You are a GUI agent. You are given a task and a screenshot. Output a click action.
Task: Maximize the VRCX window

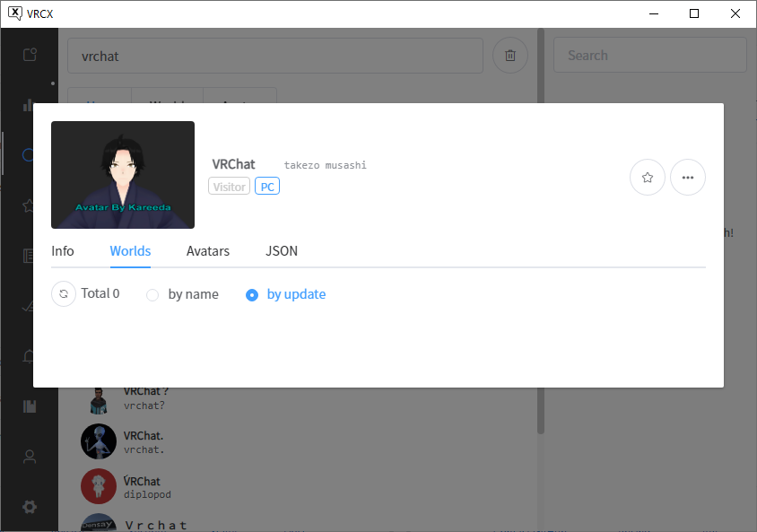click(694, 13)
